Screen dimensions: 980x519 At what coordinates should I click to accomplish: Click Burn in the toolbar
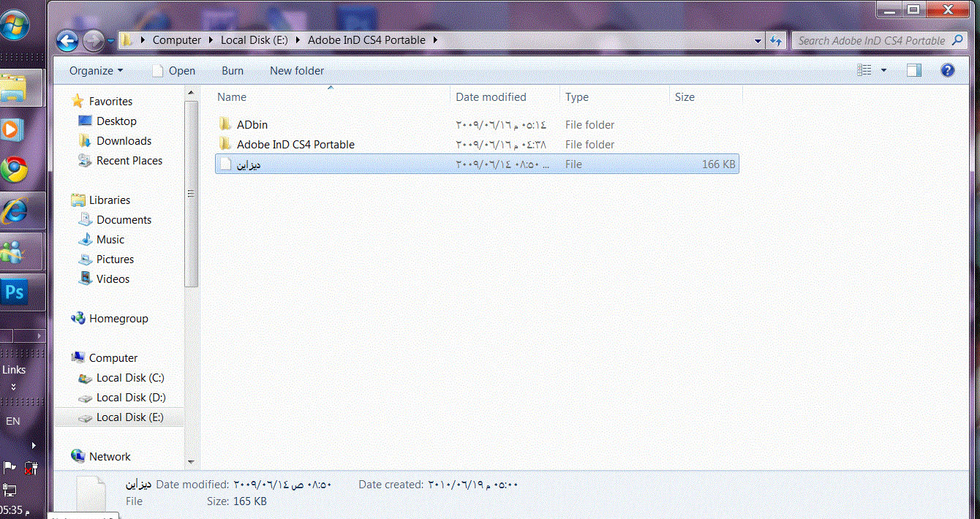pos(233,71)
